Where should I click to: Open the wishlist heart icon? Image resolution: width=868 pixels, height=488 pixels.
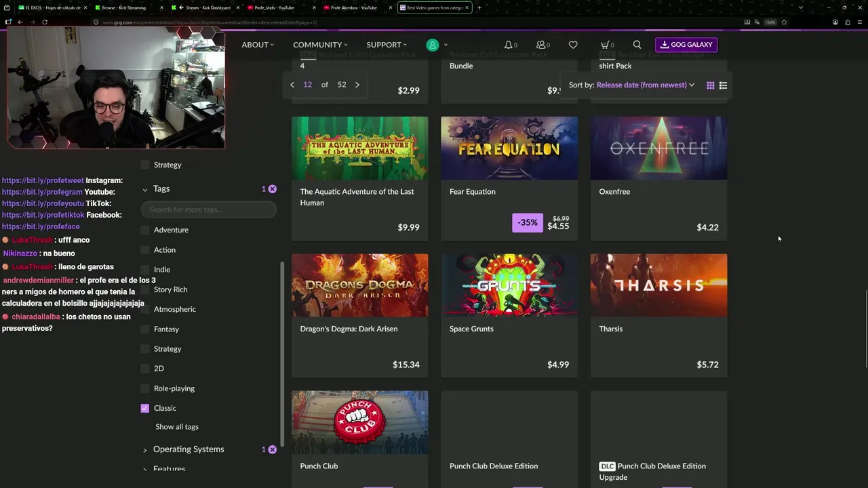point(573,45)
